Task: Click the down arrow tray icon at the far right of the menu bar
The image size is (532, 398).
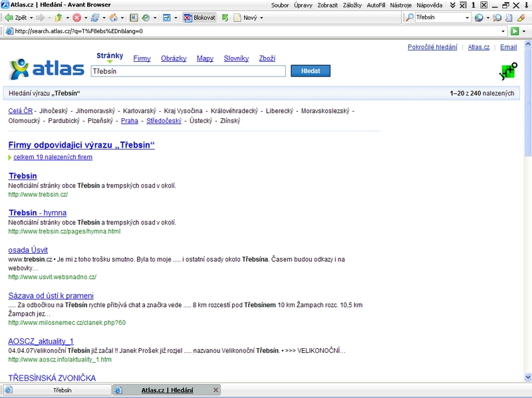Action: 527,5
